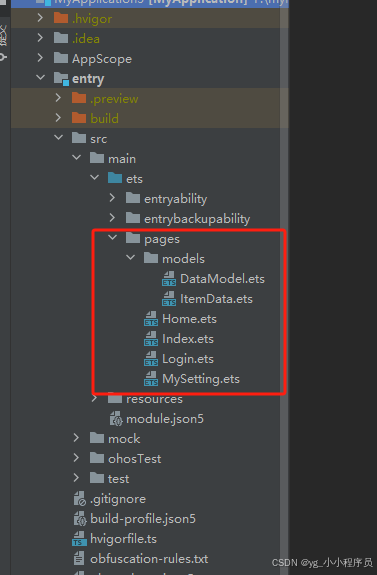Image resolution: width=377 pixels, height=575 pixels.
Task: Expand the AppScope folder chevron
Action: click(40, 58)
